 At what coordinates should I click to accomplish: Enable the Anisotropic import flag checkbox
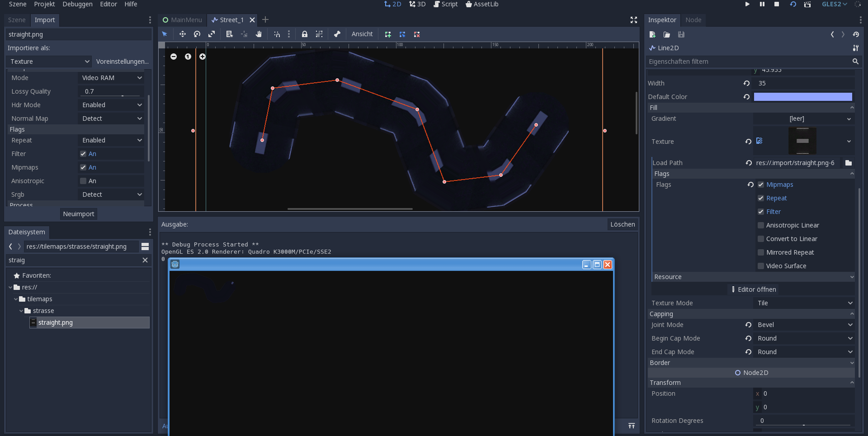point(83,181)
